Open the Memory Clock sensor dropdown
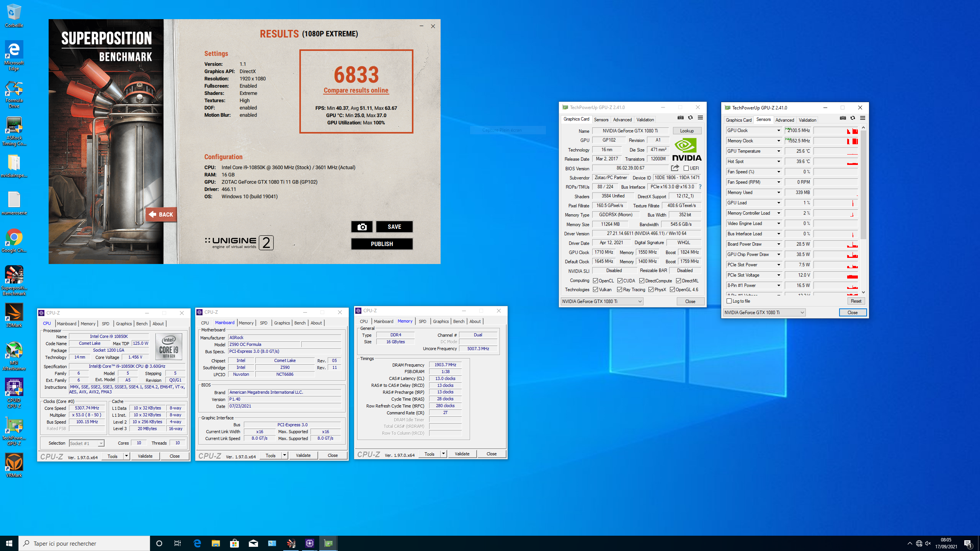 tap(778, 141)
